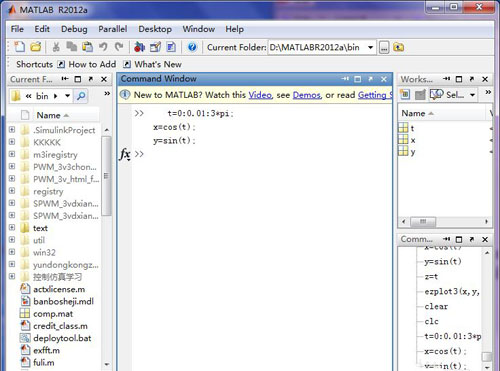Create a new script with New file icon
Viewport: 500px width, 371px height.
[19, 47]
